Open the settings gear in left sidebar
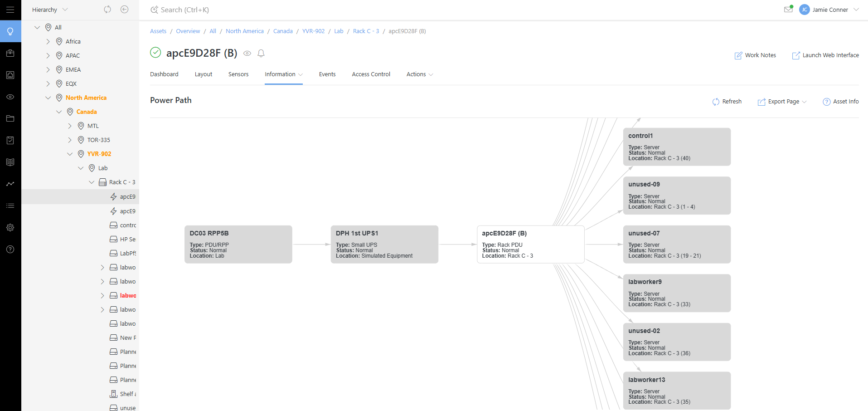This screenshot has height=411, width=868. 10,228
